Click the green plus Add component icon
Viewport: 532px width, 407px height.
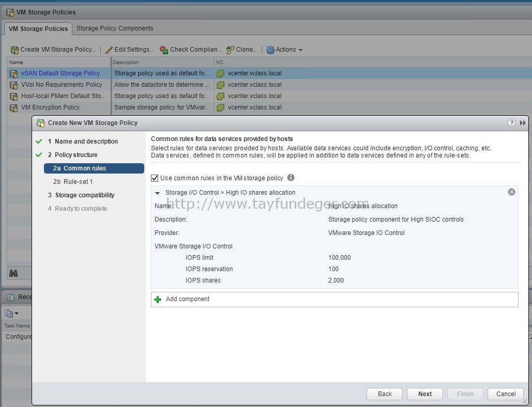pos(158,299)
